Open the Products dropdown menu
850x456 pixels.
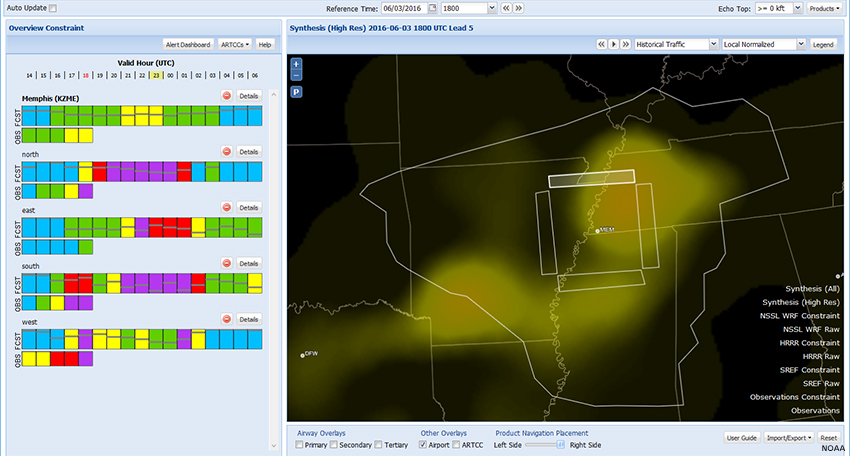(x=824, y=8)
